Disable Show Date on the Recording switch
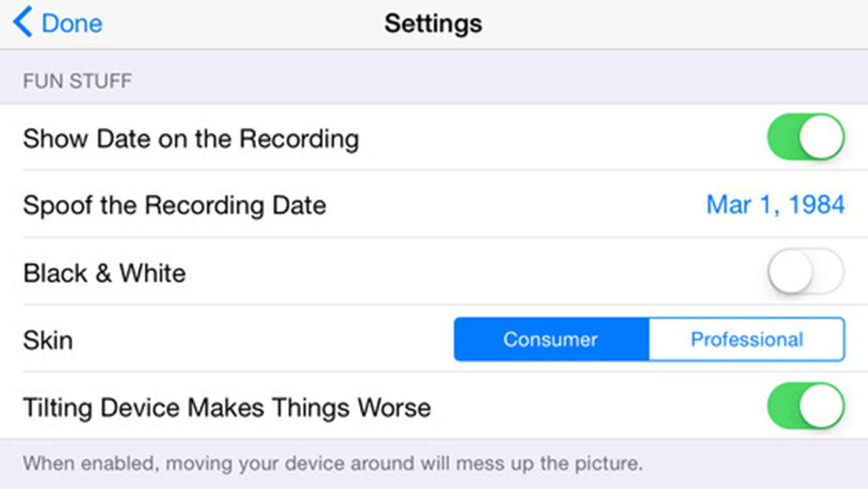 tap(805, 137)
